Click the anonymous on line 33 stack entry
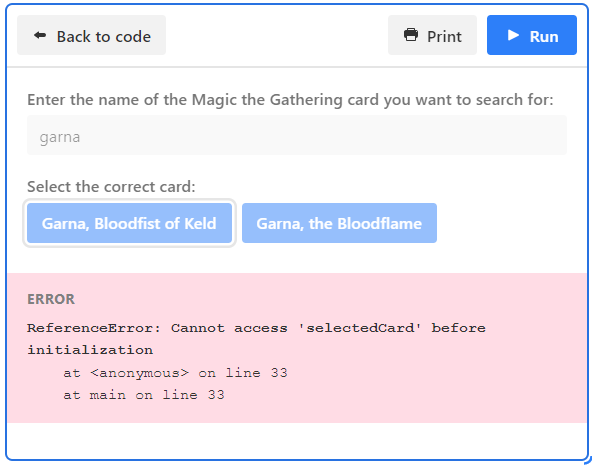 176,373
